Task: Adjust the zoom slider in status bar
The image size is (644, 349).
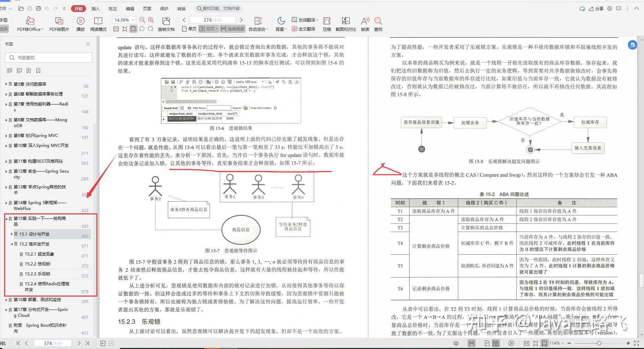Action: (x=599, y=343)
